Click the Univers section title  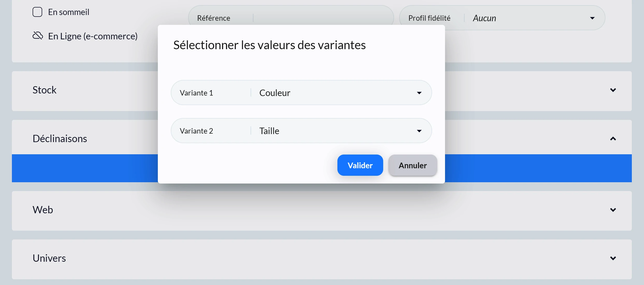click(x=49, y=258)
